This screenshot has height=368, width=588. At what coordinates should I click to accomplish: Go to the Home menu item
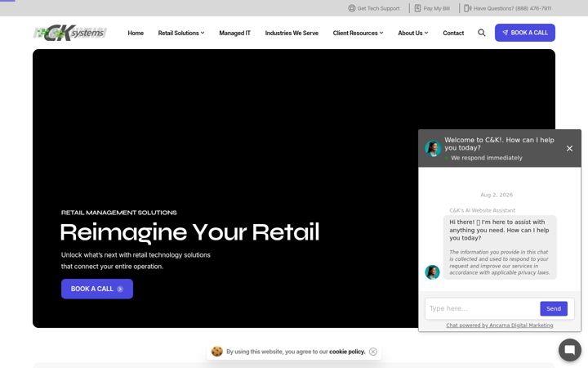136,33
